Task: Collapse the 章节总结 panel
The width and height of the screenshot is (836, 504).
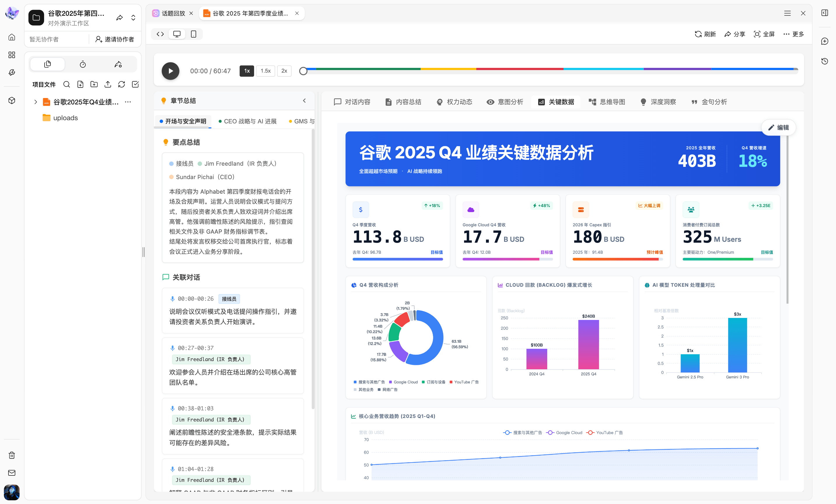Action: pos(304,101)
